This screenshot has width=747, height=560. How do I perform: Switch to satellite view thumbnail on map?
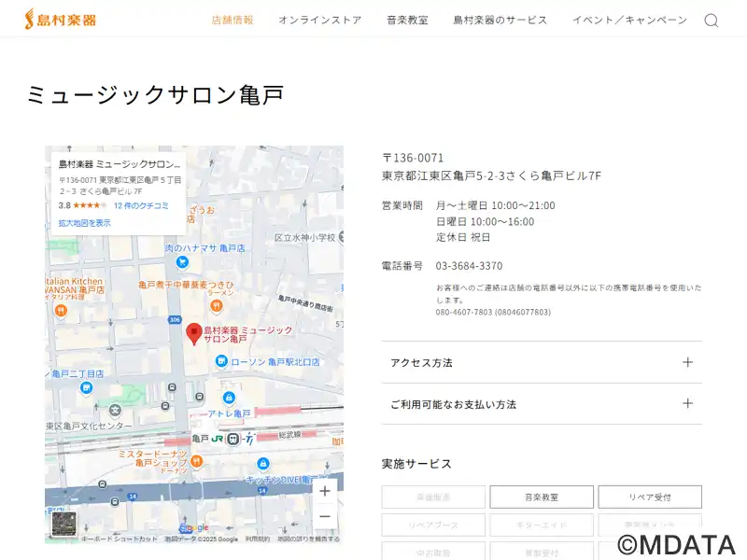pyautogui.click(x=63, y=524)
